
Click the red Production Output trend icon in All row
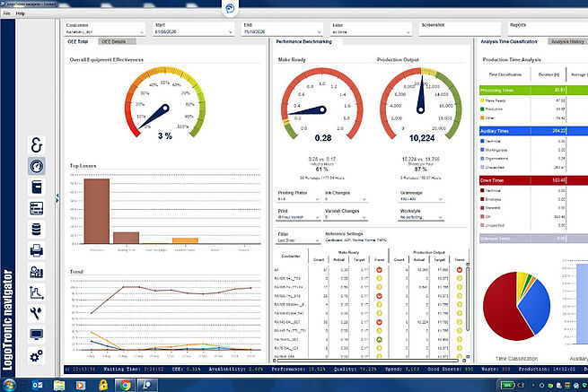(x=460, y=270)
